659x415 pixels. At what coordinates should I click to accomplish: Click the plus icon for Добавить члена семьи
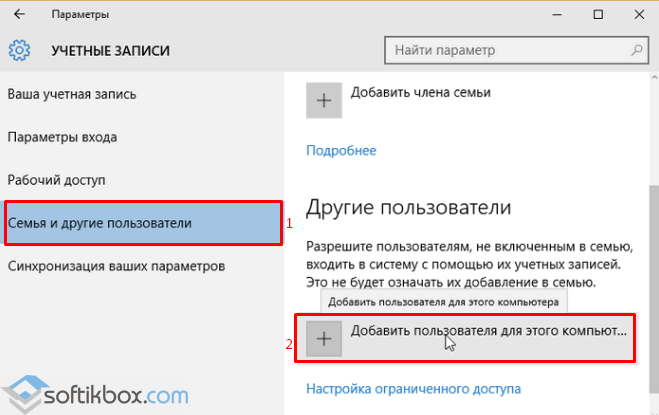[324, 102]
